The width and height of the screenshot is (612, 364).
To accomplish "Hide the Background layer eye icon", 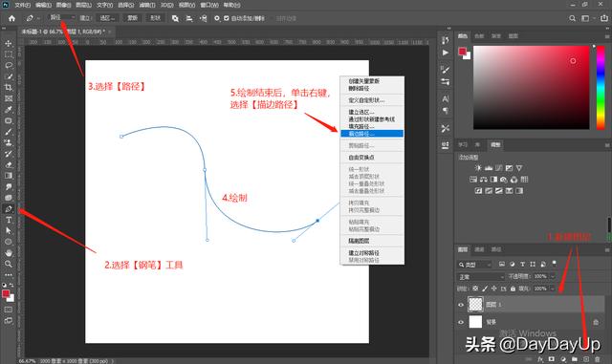I will [x=461, y=322].
